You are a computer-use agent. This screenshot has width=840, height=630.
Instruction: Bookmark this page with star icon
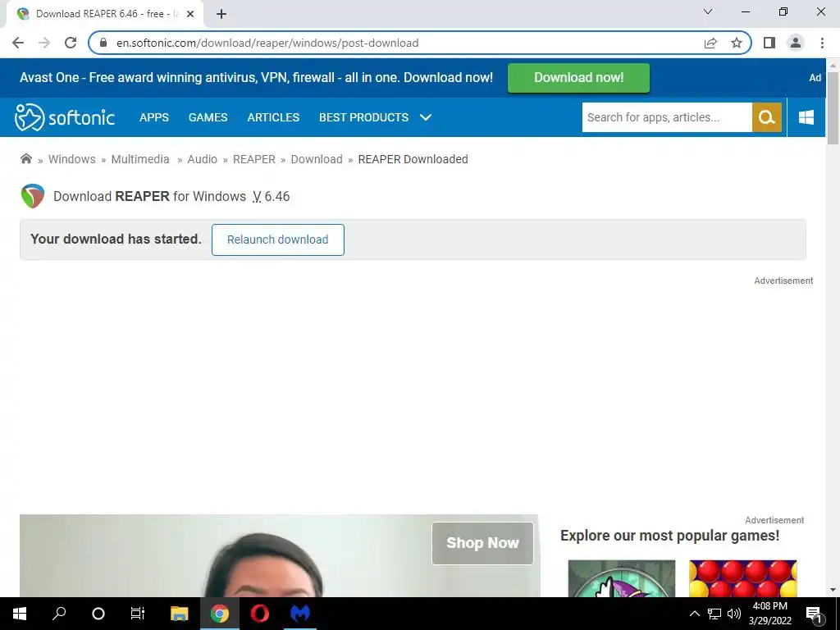click(737, 43)
